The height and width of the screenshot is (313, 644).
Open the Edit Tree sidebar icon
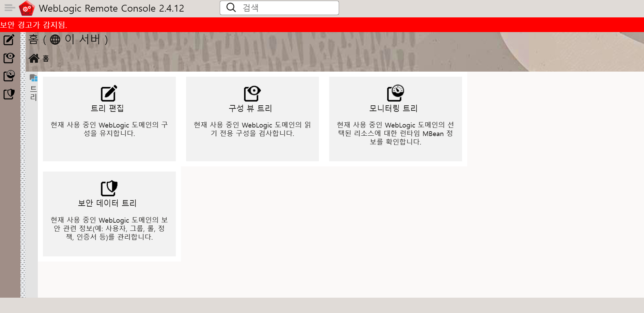(9, 40)
